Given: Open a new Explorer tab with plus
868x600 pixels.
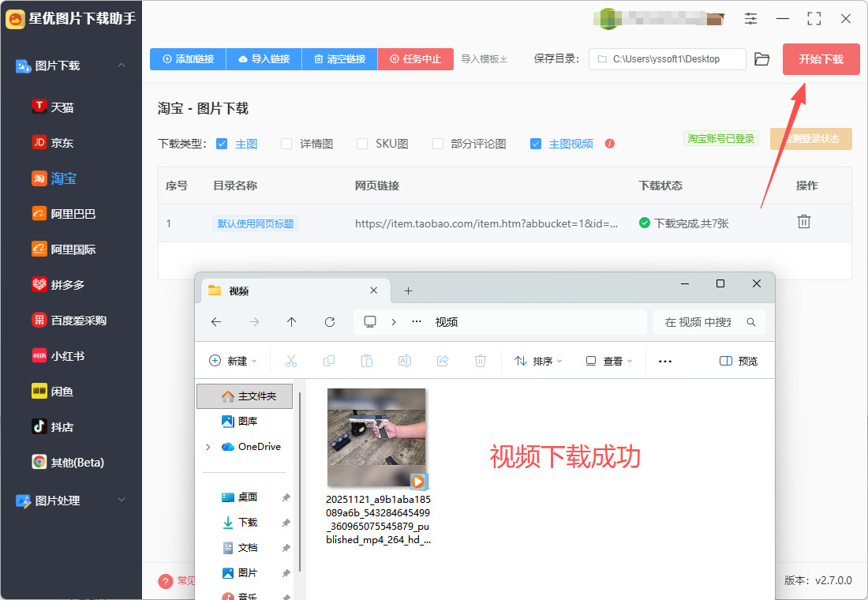Looking at the screenshot, I should coord(408,291).
